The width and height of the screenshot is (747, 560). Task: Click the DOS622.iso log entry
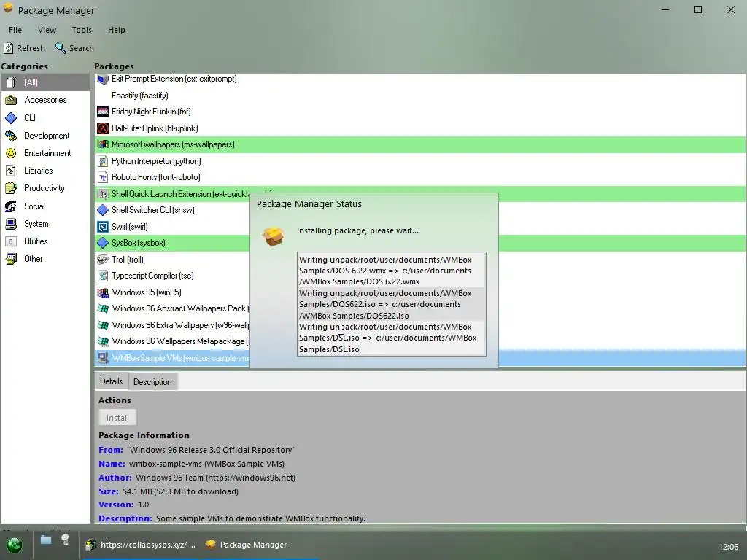[391, 304]
